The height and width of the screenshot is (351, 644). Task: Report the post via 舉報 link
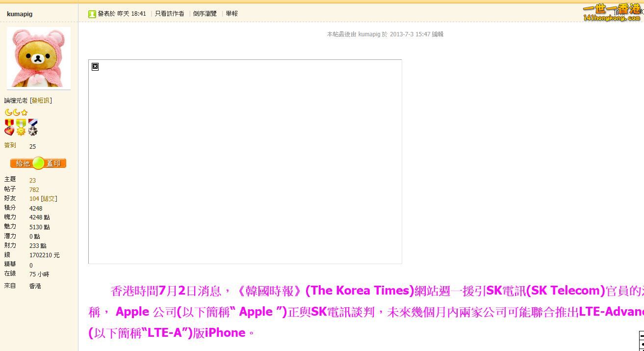pyautogui.click(x=232, y=14)
